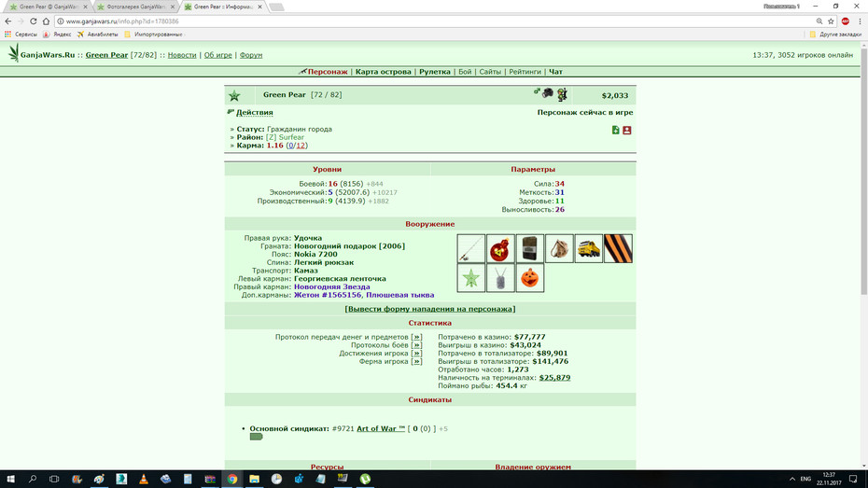
Task: Click the Жетон #1565156 item link
Action: click(328, 296)
